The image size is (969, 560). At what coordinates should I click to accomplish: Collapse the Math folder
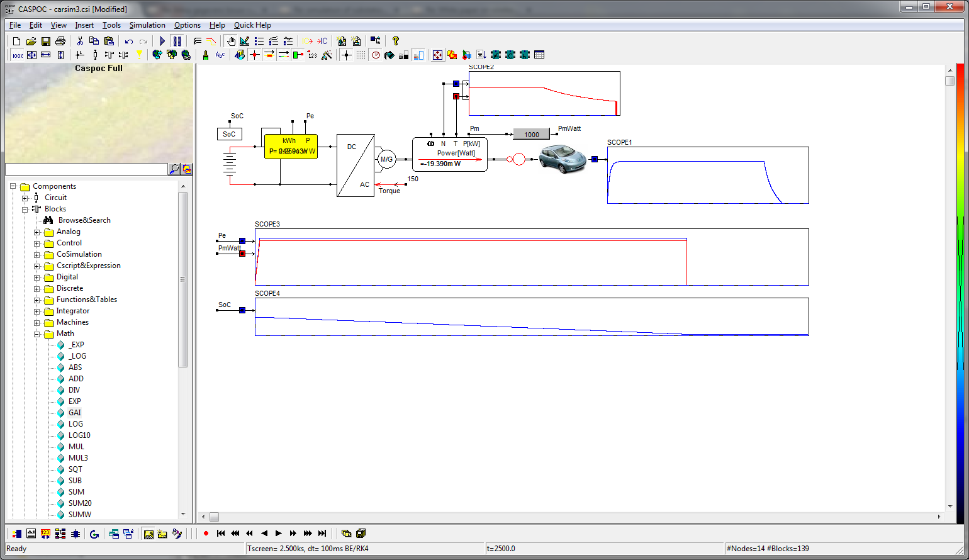(37, 333)
